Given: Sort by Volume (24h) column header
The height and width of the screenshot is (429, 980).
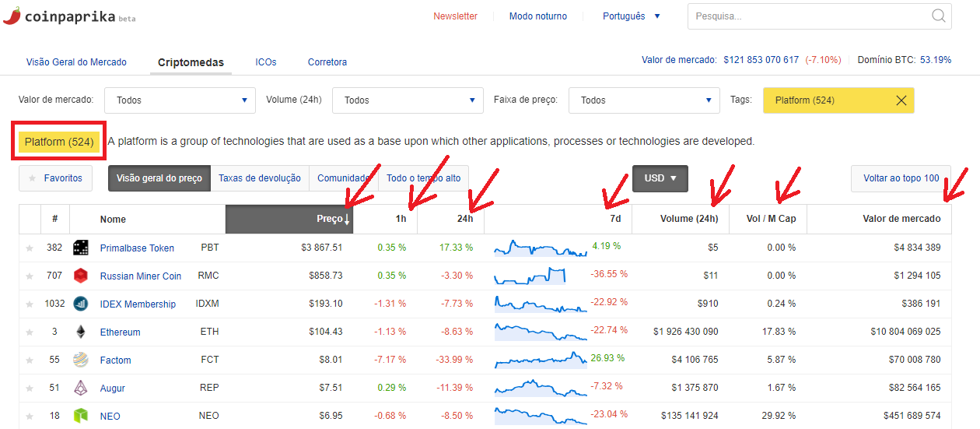Looking at the screenshot, I should 681,219.
